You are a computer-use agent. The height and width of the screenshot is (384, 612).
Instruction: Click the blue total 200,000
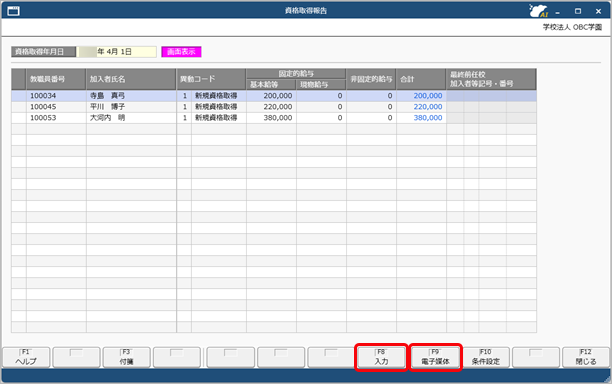tap(428, 96)
